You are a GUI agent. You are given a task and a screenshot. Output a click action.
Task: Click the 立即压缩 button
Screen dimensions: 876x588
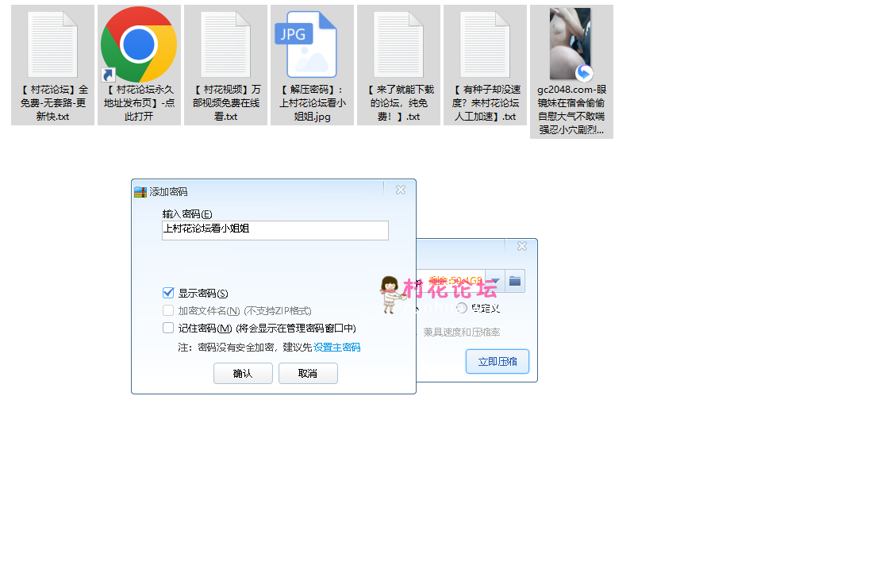[x=498, y=361]
